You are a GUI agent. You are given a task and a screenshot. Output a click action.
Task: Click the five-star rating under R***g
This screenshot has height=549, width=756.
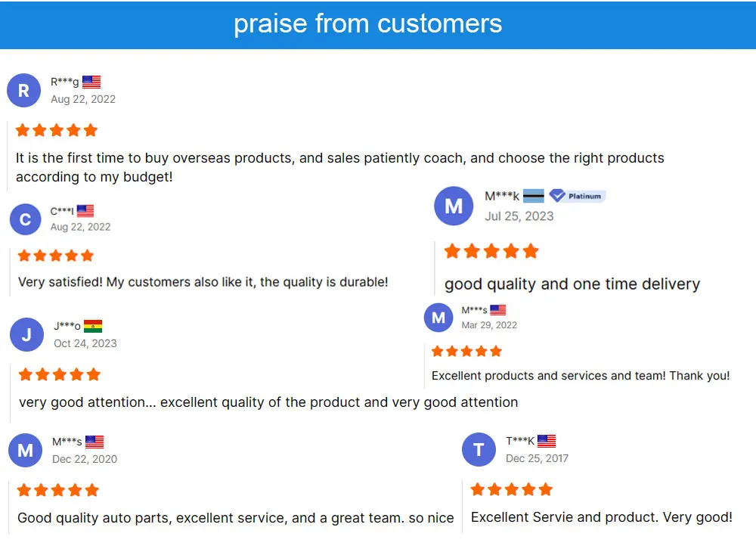pyautogui.click(x=57, y=130)
